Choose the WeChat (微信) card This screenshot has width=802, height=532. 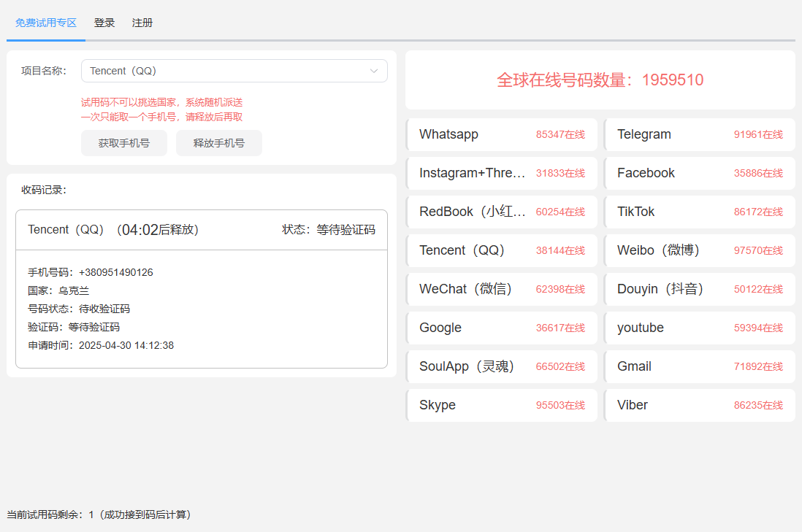(502, 289)
